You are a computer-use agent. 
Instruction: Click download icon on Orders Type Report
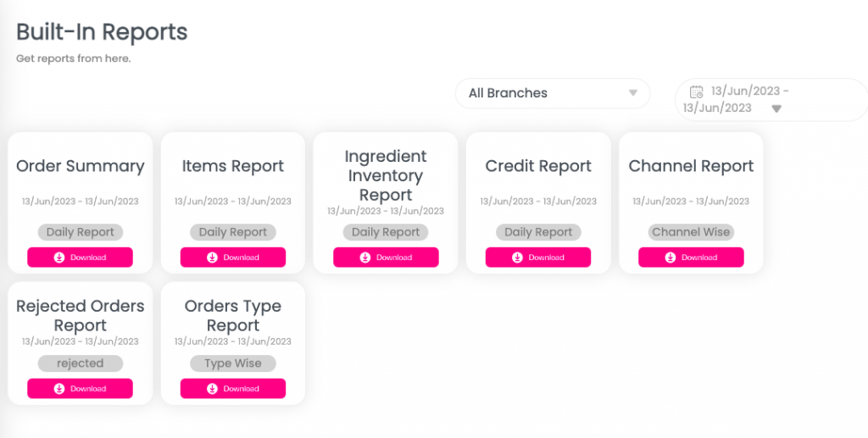pyautogui.click(x=213, y=389)
